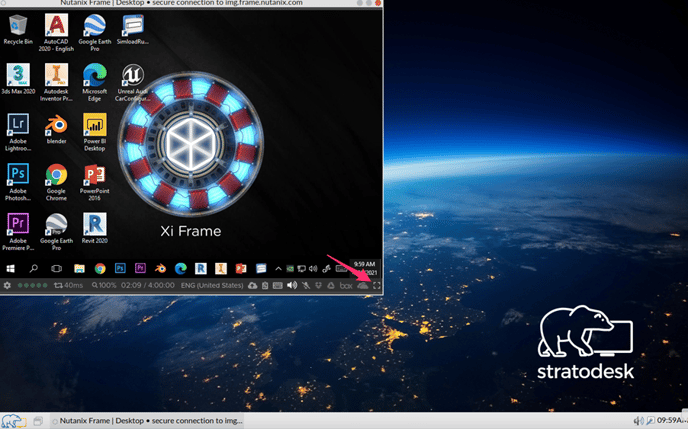Launch PowerPoint 2016 desktop shortcut

(94, 182)
